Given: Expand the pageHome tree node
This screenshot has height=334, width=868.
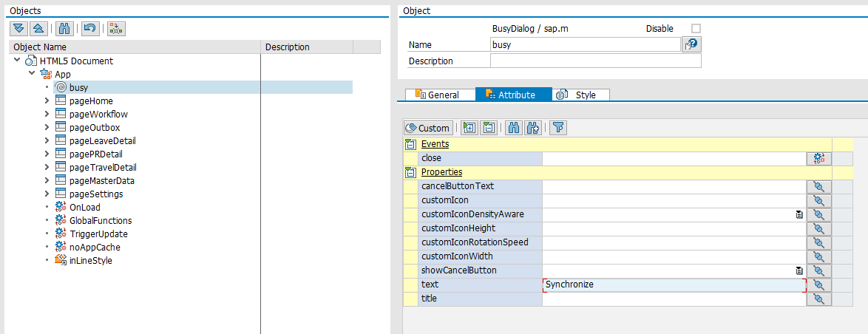Looking at the screenshot, I should click(47, 100).
